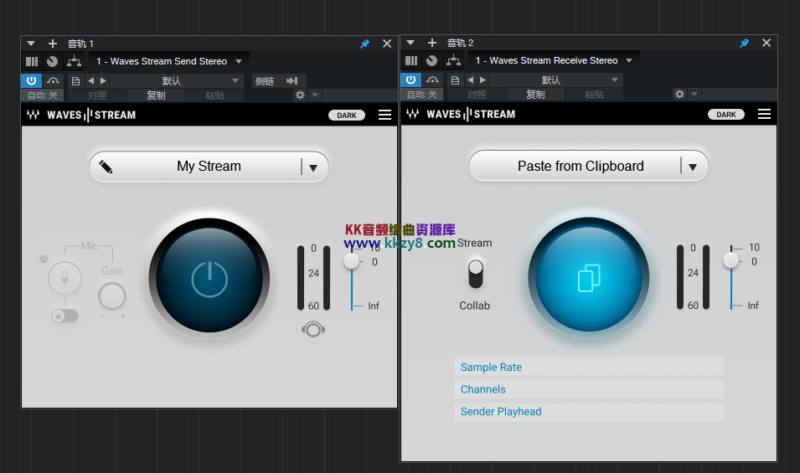Click the 侧链 sidechain button in 音轨 1
This screenshot has width=800, height=473.
point(264,80)
